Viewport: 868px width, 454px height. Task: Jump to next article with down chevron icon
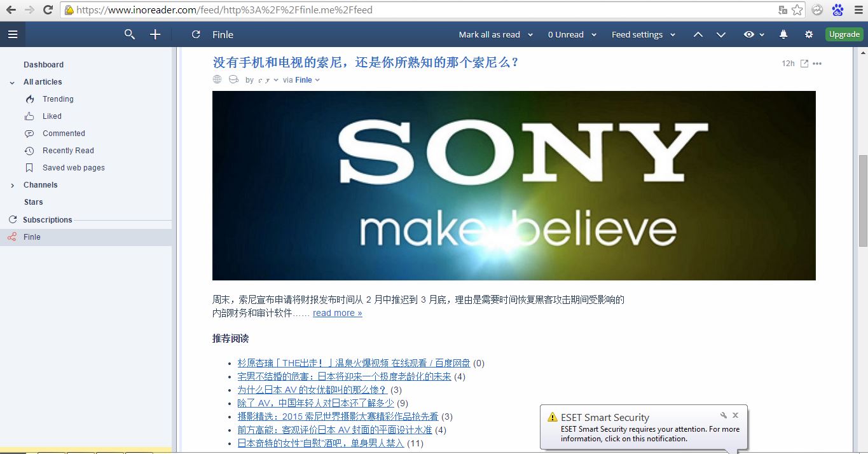point(720,34)
